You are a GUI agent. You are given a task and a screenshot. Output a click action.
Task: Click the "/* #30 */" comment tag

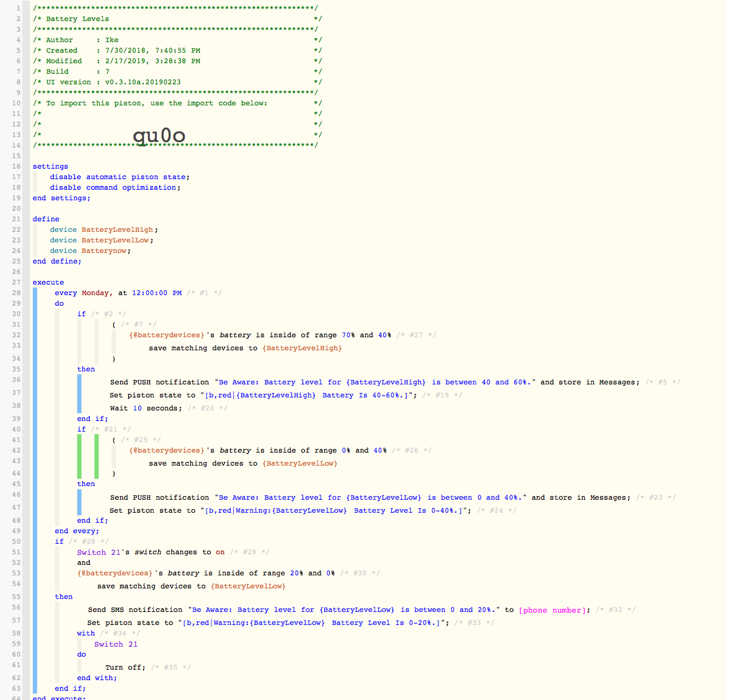[360, 574]
